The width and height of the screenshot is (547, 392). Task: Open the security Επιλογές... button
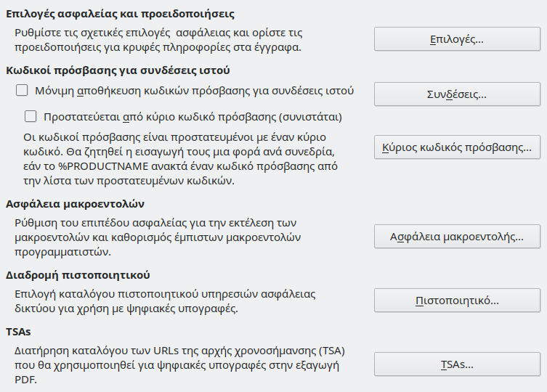(457, 39)
